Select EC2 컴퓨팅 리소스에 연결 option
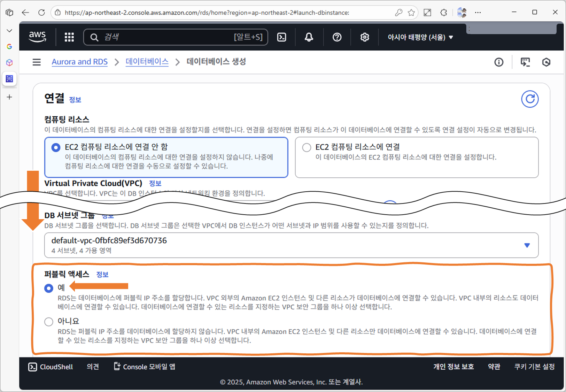Image resolution: width=566 pixels, height=392 pixels. point(417,157)
